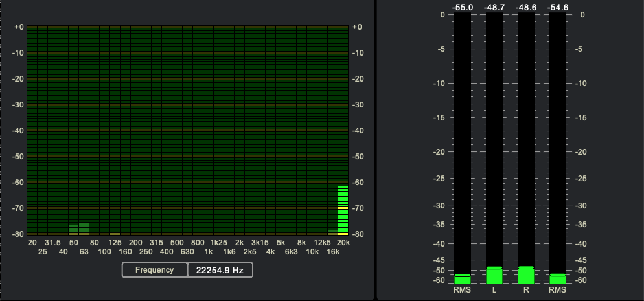Click the 63 Hz band spectrum bar
The image size is (644, 301).
(84, 228)
